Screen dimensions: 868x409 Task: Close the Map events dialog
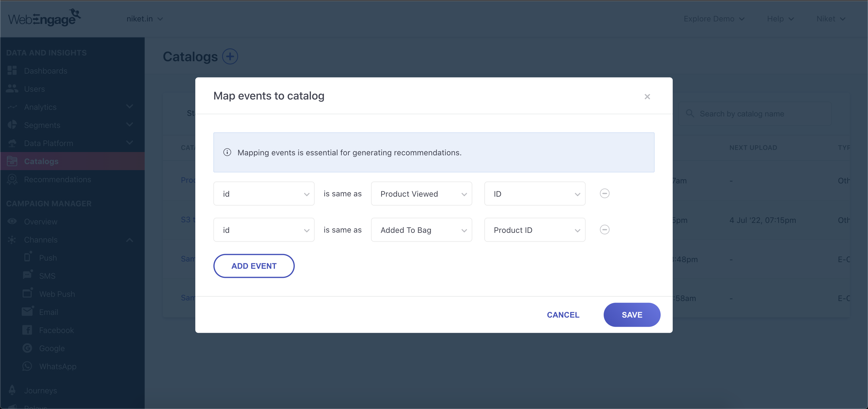[x=647, y=97]
